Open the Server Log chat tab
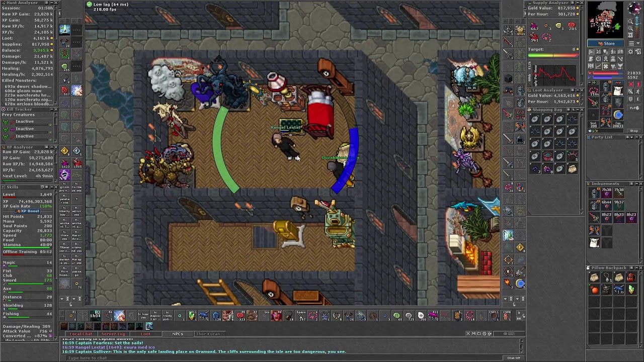Screen dimensions: 644x362 click(113, 334)
